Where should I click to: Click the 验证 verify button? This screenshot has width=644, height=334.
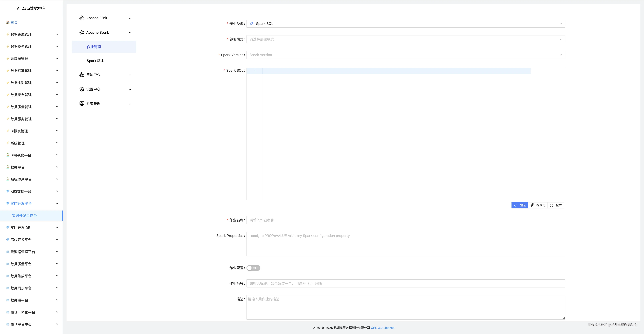[520, 205]
